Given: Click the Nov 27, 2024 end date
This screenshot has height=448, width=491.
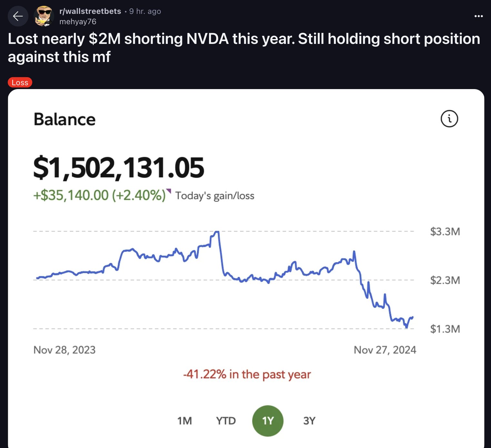Looking at the screenshot, I should (x=385, y=350).
